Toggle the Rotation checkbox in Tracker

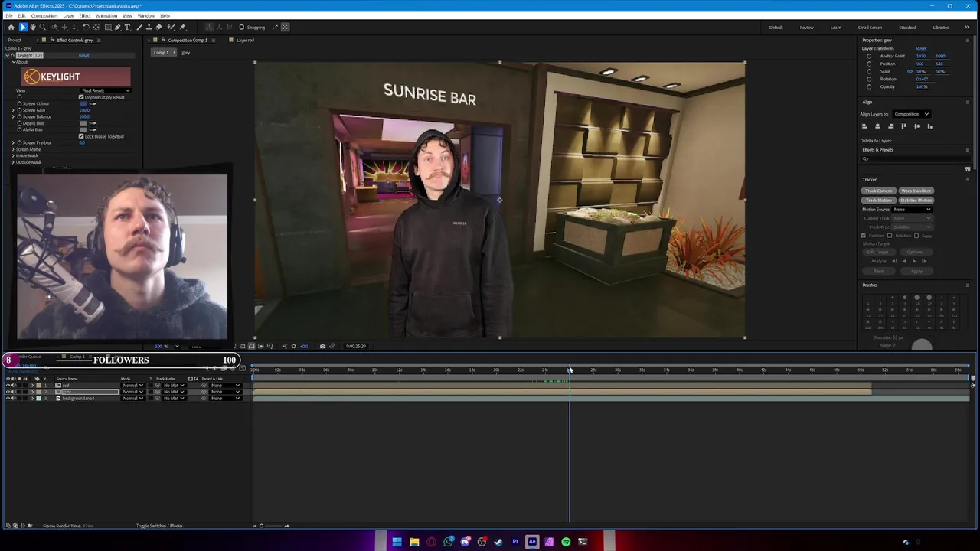coord(890,236)
